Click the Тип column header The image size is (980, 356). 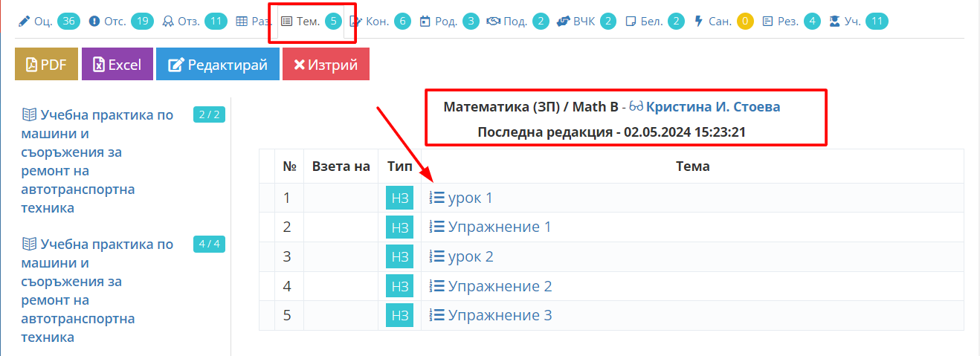(400, 166)
